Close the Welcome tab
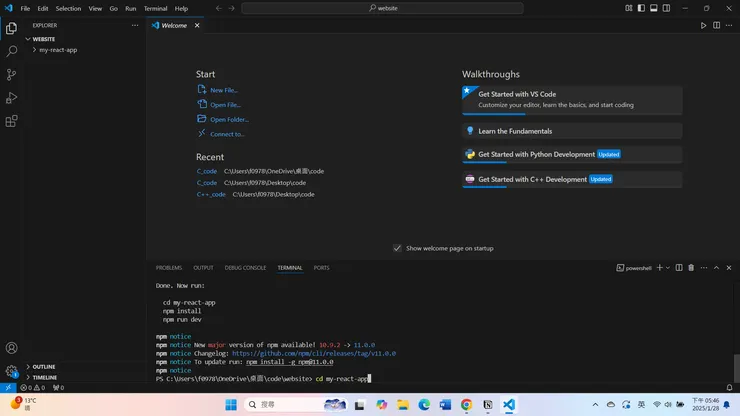This screenshot has width=740, height=416. point(197,25)
